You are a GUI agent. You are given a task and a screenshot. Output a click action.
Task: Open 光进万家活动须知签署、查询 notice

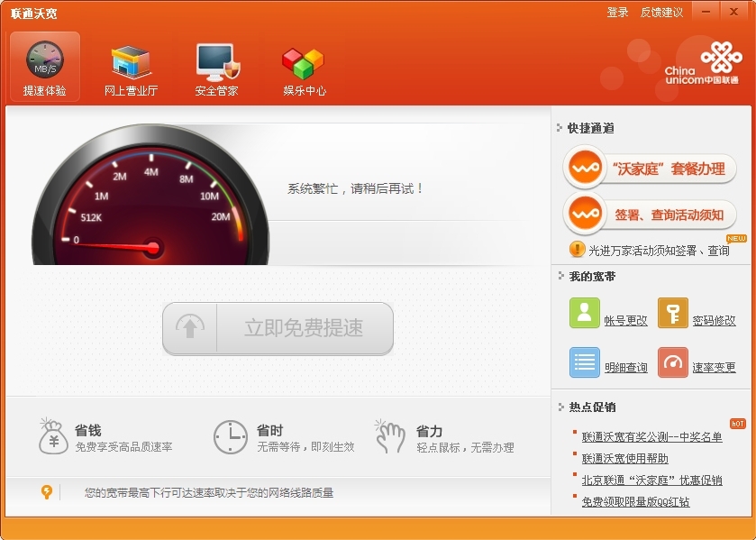(659, 251)
